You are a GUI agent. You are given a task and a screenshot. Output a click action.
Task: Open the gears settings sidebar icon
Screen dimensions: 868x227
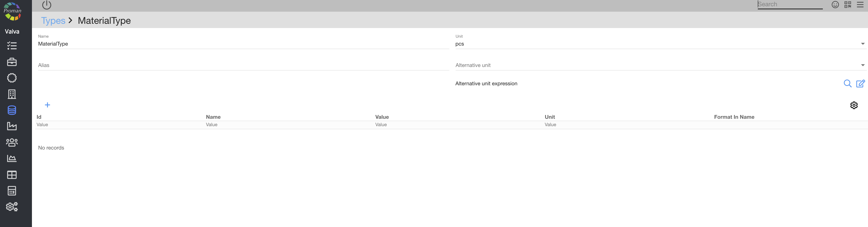12,207
